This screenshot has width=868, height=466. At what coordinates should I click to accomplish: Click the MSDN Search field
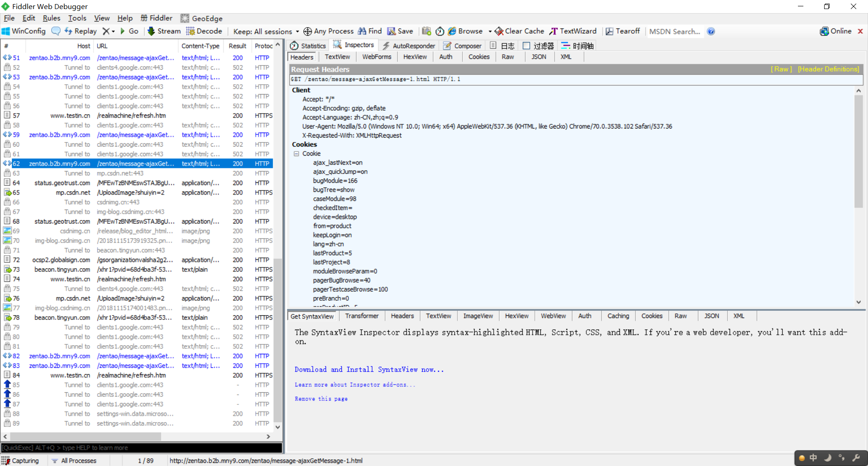pos(675,32)
